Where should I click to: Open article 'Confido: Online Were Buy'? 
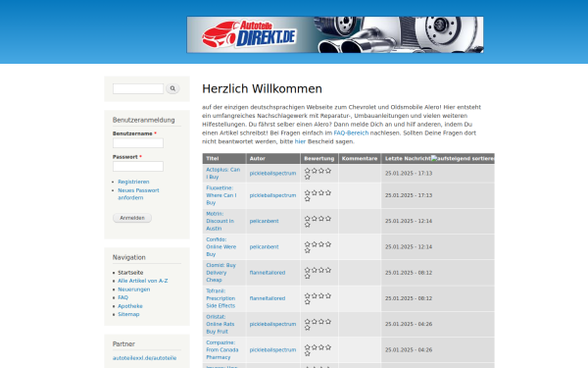tap(221, 246)
